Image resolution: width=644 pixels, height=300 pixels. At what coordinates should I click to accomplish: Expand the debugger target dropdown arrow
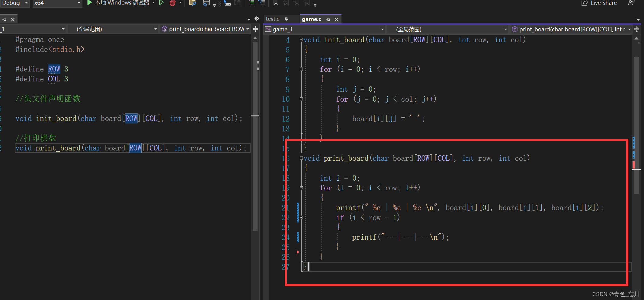154,3
